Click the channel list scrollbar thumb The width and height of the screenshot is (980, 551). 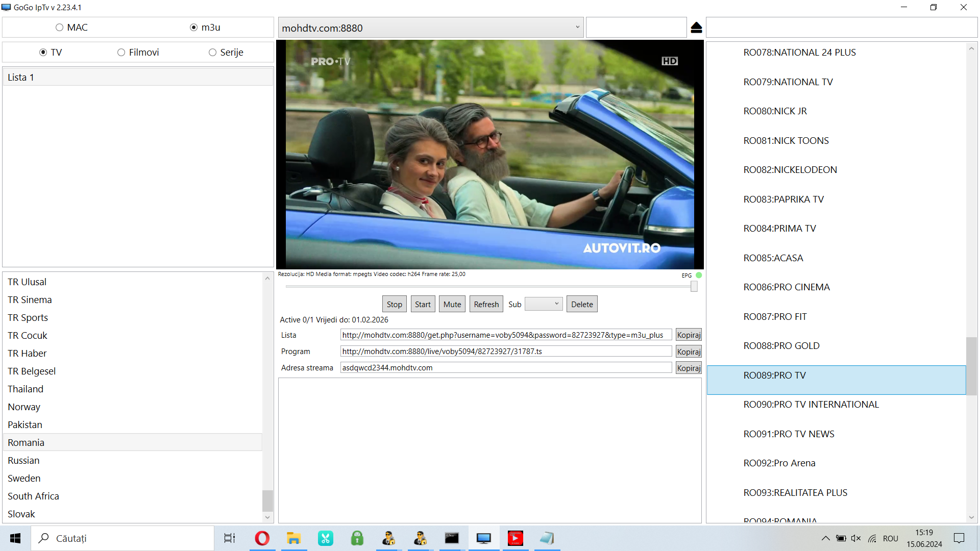[971, 366]
